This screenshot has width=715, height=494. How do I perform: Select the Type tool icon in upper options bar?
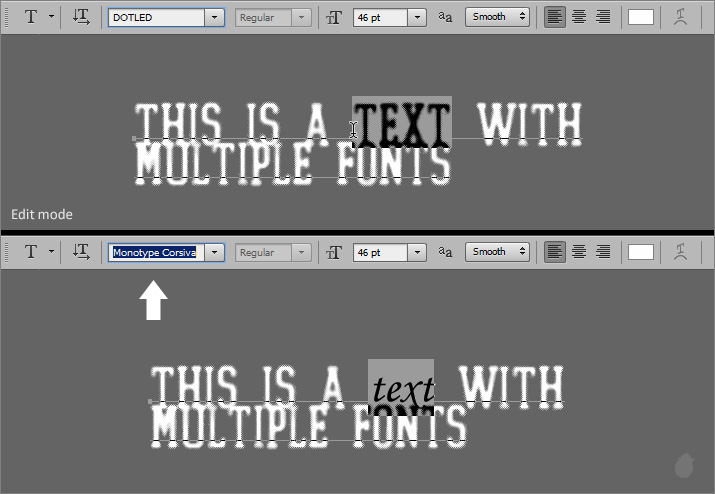click(x=31, y=17)
